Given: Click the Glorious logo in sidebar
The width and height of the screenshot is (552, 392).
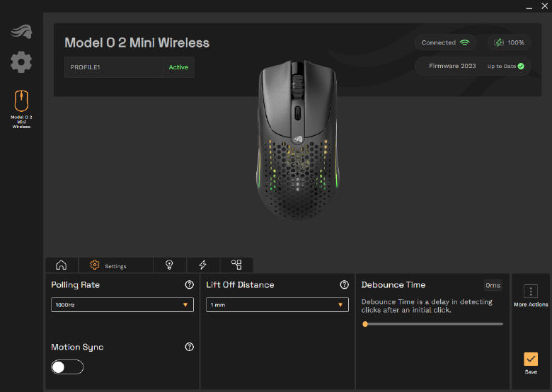Looking at the screenshot, I should (x=21, y=31).
